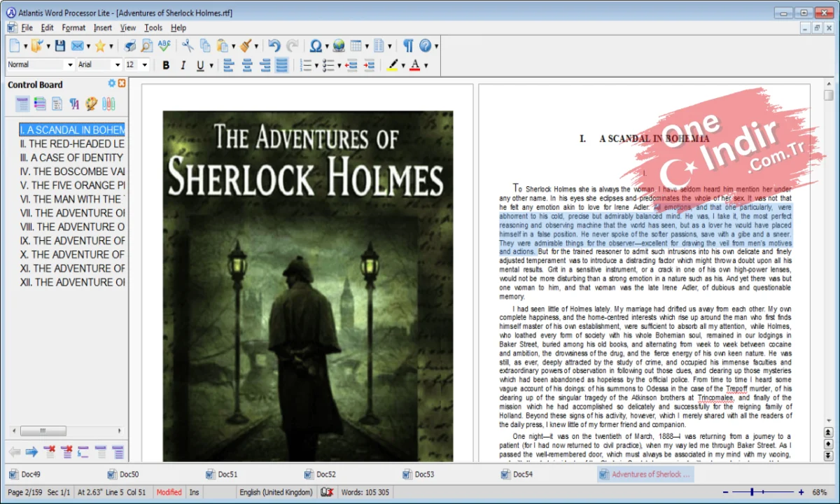Open the Arial font name dropdown
The image size is (840, 504).
click(117, 64)
